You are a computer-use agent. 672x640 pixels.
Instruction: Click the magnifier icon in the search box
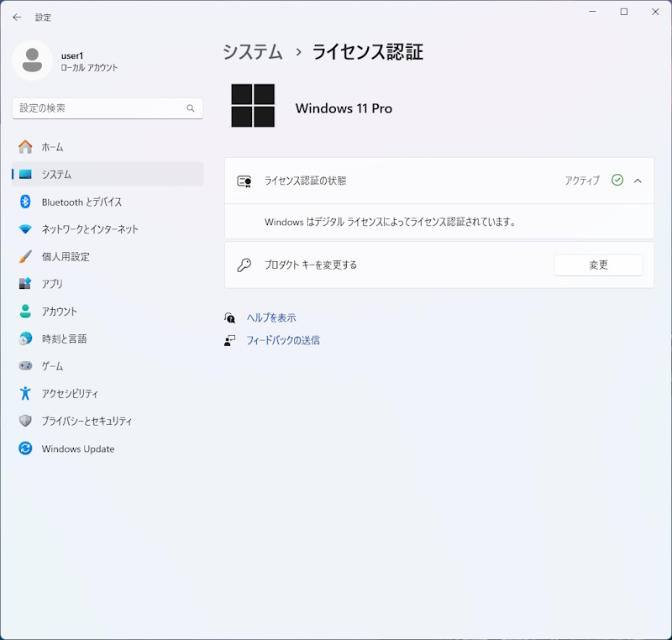point(191,108)
